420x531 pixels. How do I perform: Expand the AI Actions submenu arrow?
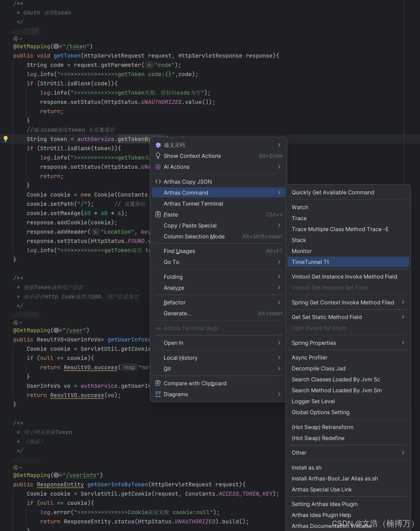[279, 167]
